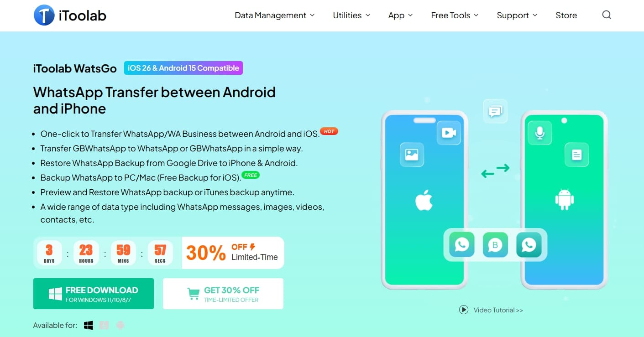Click the iToolab logo icon

(44, 15)
